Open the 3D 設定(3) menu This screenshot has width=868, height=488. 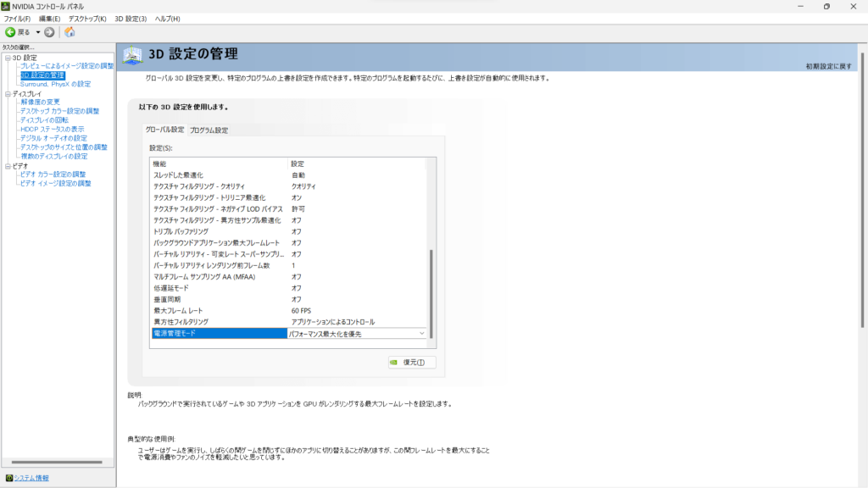[131, 19]
